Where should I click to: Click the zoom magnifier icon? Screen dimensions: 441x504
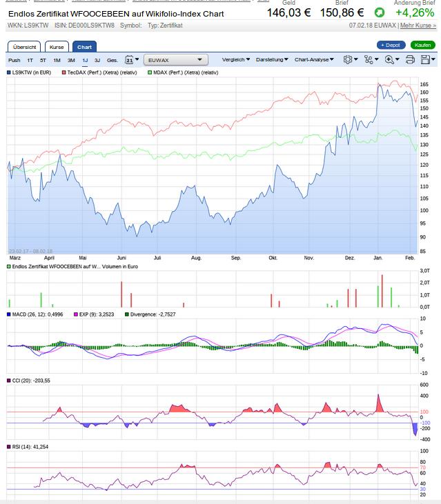pyautogui.click(x=389, y=60)
